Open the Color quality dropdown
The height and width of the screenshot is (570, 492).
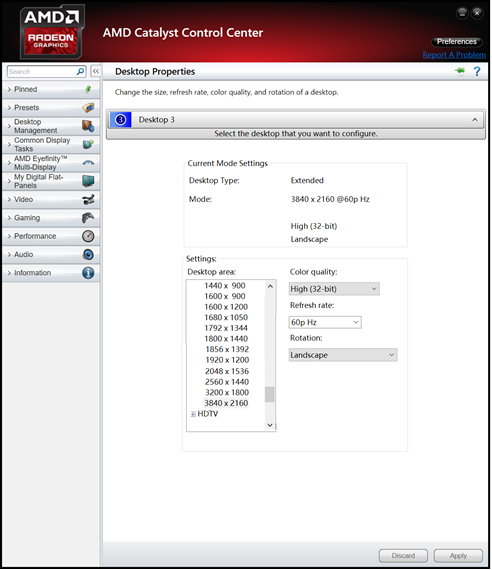click(x=334, y=289)
